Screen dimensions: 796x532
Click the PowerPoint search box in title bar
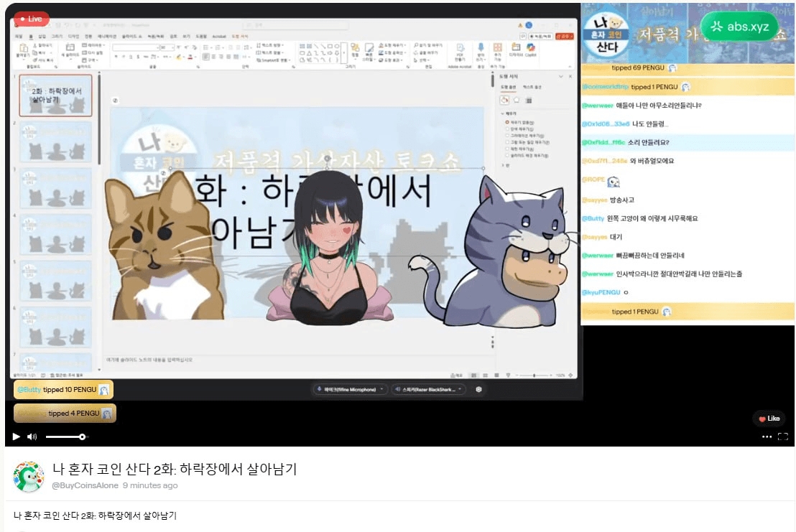[295, 24]
